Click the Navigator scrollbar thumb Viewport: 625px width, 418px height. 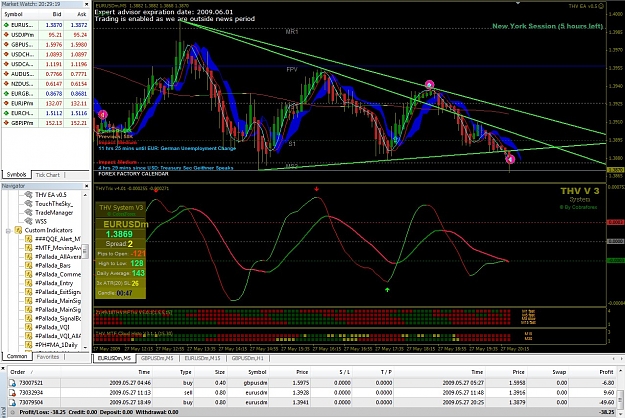point(85,252)
